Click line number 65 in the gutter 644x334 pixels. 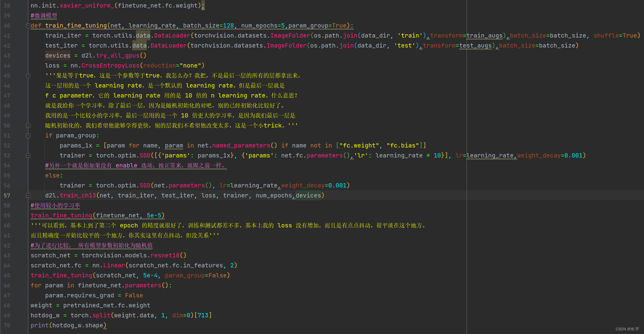(x=7, y=276)
